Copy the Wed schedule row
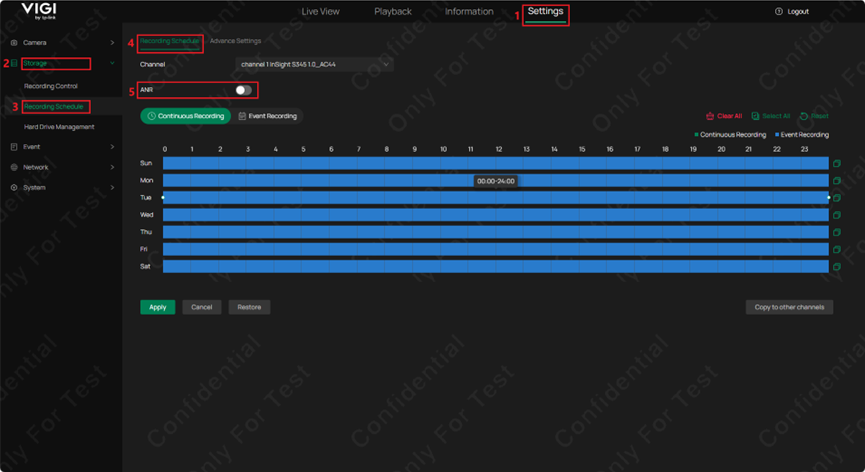Viewport: 865px width, 472px height. pyautogui.click(x=837, y=214)
